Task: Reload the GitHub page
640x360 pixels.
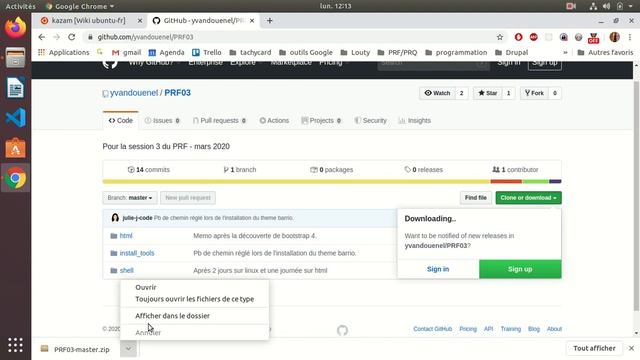Action: coord(71,37)
